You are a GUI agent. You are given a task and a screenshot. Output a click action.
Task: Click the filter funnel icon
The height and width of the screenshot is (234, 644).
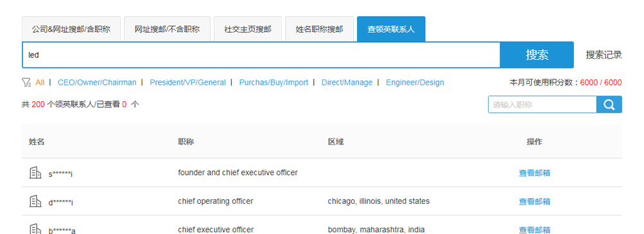tap(26, 83)
